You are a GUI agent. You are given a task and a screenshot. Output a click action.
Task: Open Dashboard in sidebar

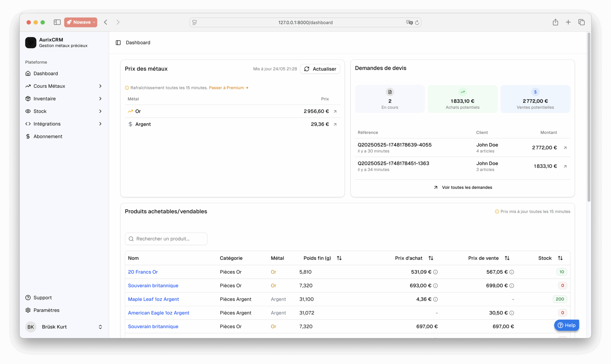64,74
